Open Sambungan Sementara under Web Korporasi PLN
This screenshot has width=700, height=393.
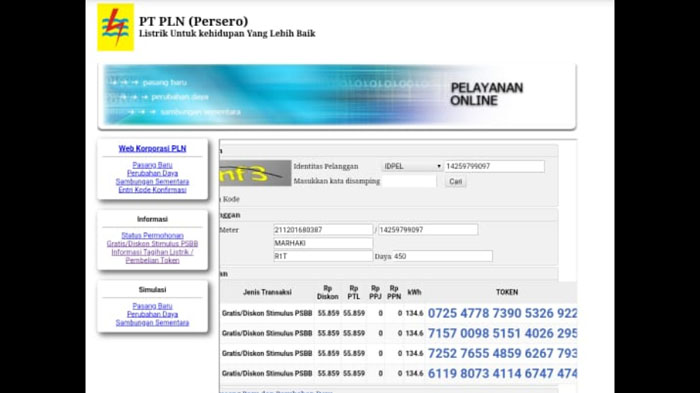coord(152,181)
